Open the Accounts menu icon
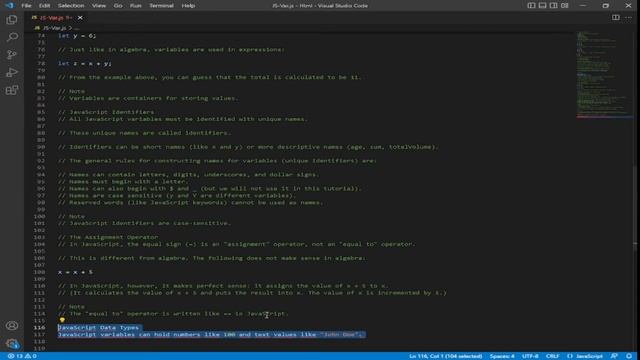640x360 pixels. [12, 325]
